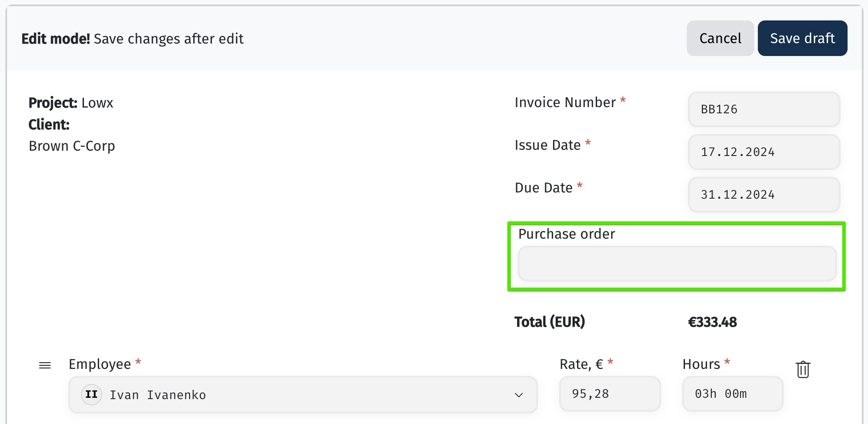Click the Brown C-Corp client name
Viewport: 868px width, 424px height.
(x=72, y=146)
